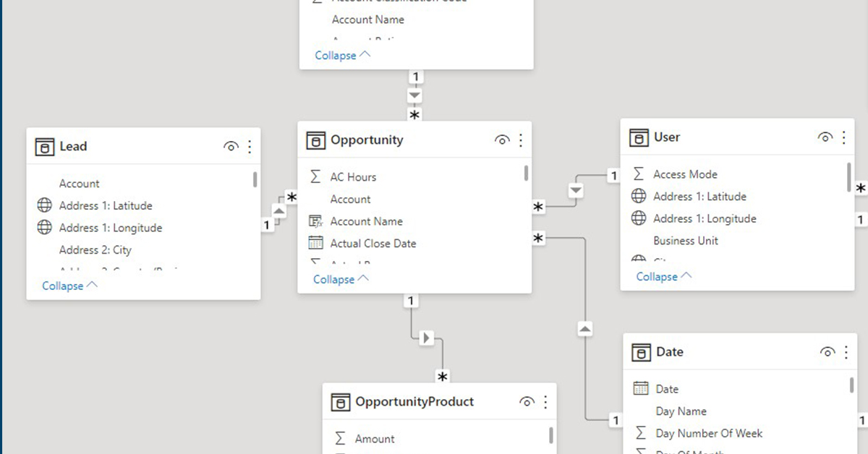Click the calendar icon beside the Date field

point(640,388)
